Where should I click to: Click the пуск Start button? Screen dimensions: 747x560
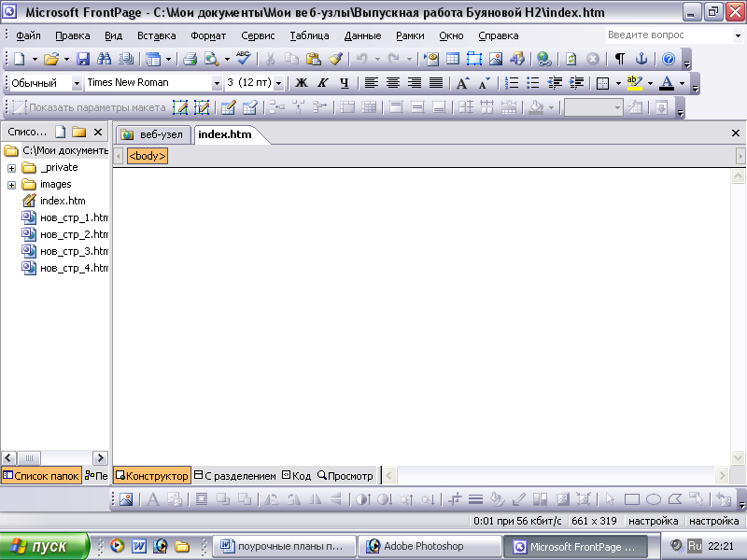pyautogui.click(x=44, y=546)
